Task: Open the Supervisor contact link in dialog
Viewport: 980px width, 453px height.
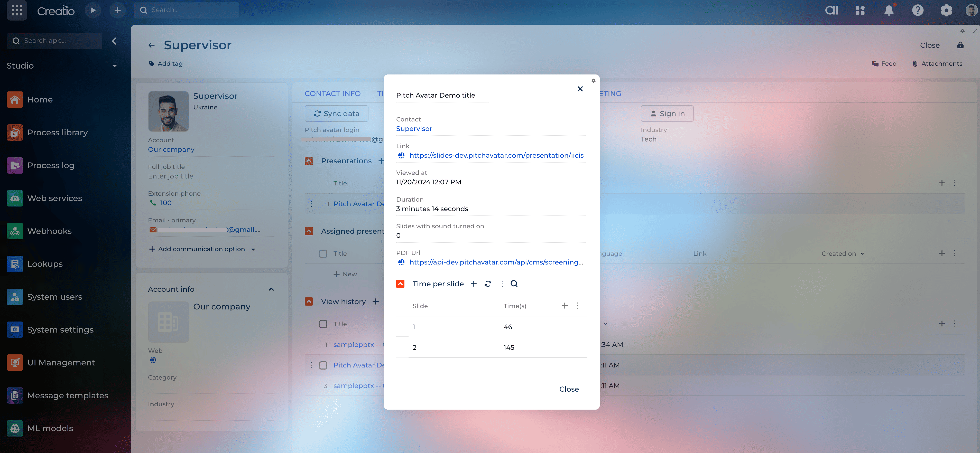Action: [x=414, y=129]
